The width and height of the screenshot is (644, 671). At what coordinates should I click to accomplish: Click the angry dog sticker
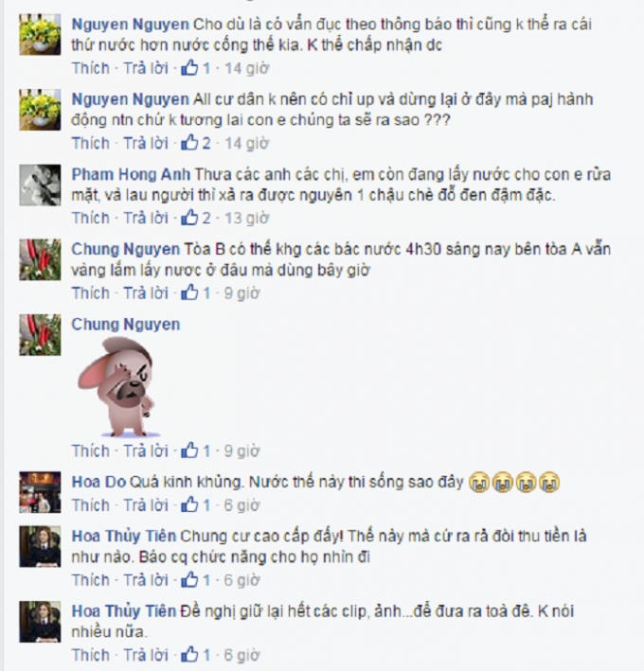(x=116, y=387)
